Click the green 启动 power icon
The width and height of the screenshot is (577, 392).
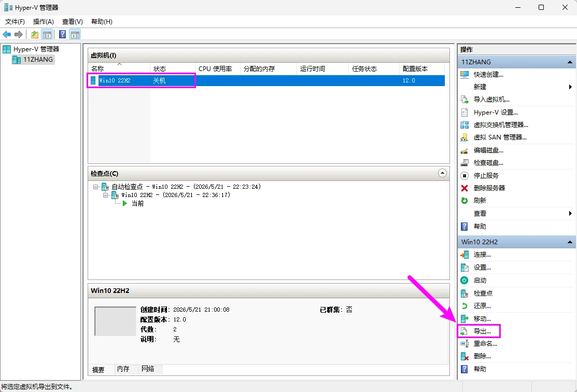[x=465, y=281]
